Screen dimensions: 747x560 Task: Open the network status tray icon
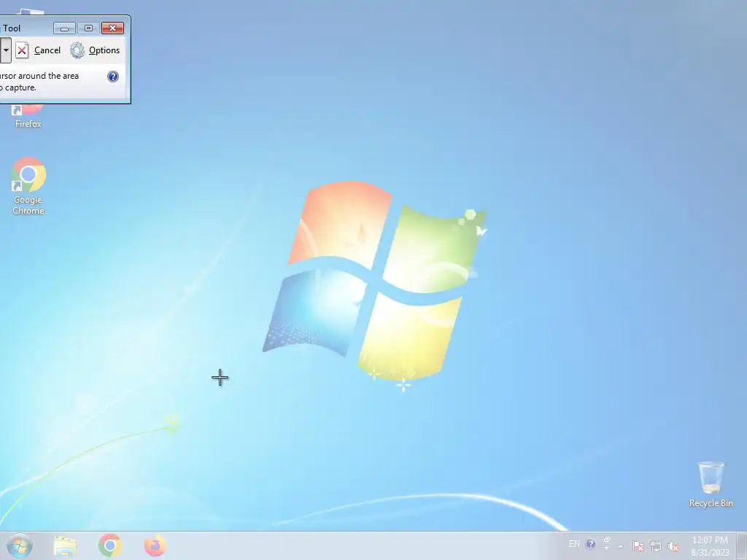(656, 546)
